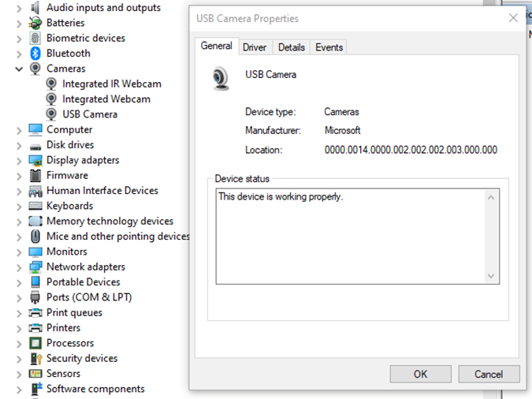Click the Network adapters icon
Image resolution: width=532 pixels, height=399 pixels.
(35, 267)
